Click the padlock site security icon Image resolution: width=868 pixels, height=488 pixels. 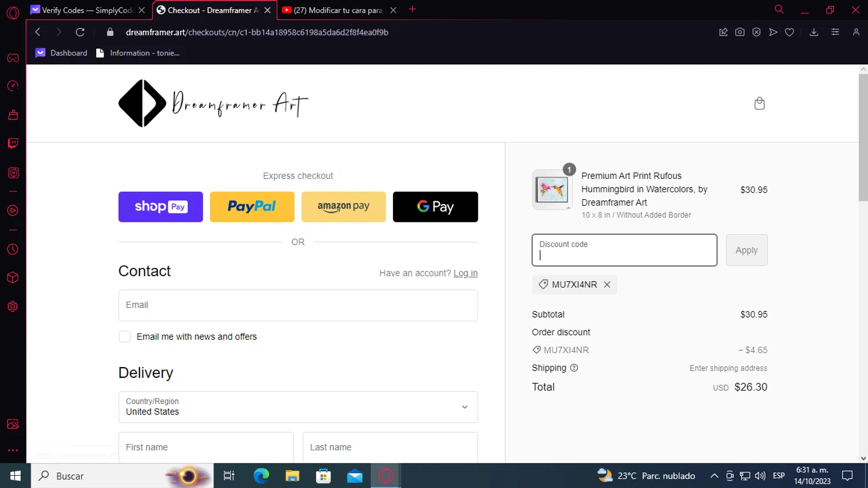pyautogui.click(x=111, y=32)
